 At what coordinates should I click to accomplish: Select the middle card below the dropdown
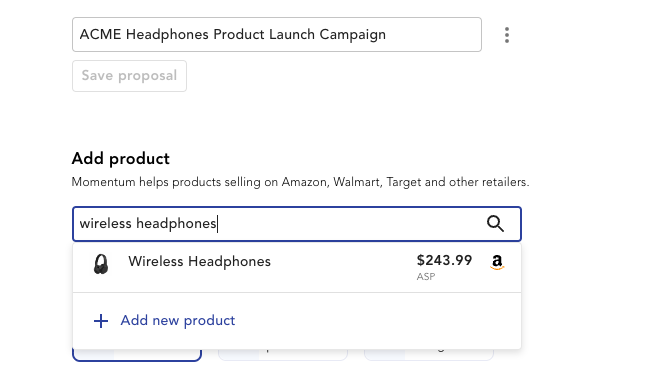tap(283, 355)
